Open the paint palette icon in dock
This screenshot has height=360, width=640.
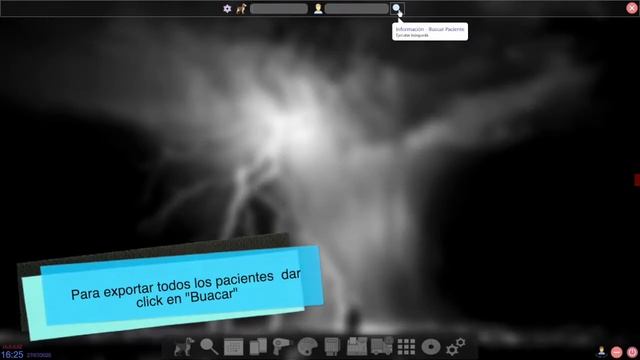(x=307, y=347)
